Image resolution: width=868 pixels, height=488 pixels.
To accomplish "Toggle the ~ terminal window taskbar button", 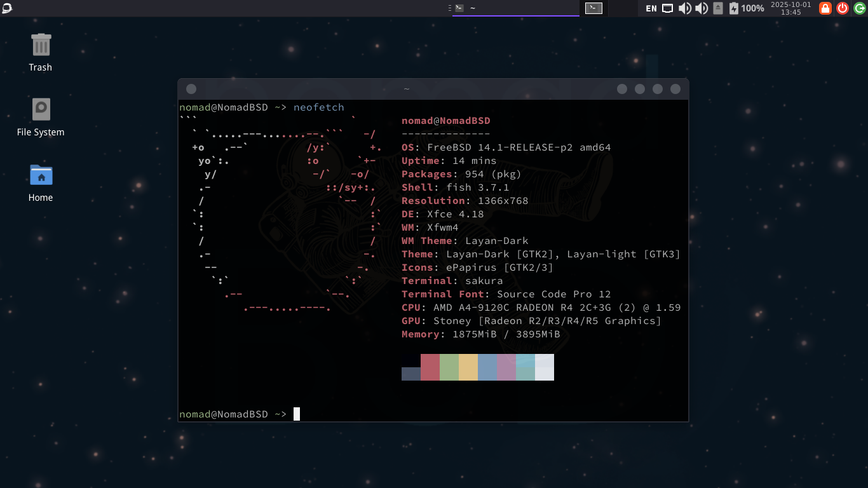I will click(x=516, y=8).
